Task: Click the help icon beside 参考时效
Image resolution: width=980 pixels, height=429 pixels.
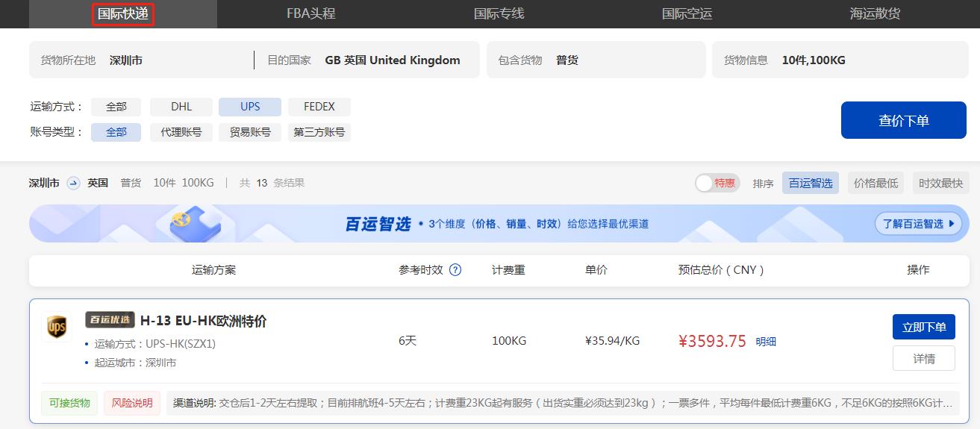Action: pos(455,270)
